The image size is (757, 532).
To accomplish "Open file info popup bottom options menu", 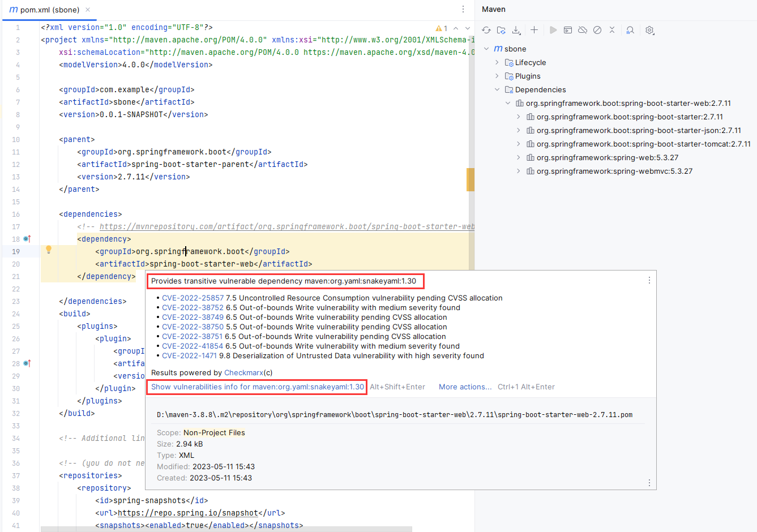I will [649, 483].
